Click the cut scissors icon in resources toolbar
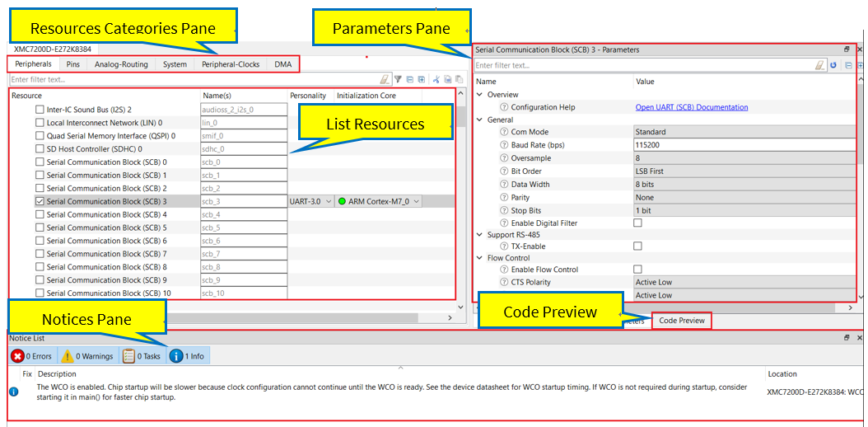The width and height of the screenshot is (868, 427). 436,80
